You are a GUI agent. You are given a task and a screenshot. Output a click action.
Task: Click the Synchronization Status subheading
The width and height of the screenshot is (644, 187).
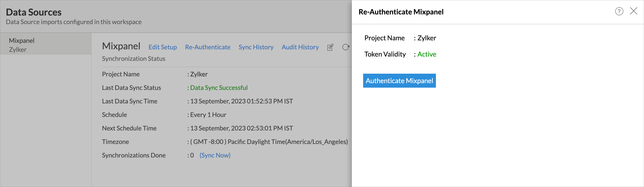coord(133,59)
